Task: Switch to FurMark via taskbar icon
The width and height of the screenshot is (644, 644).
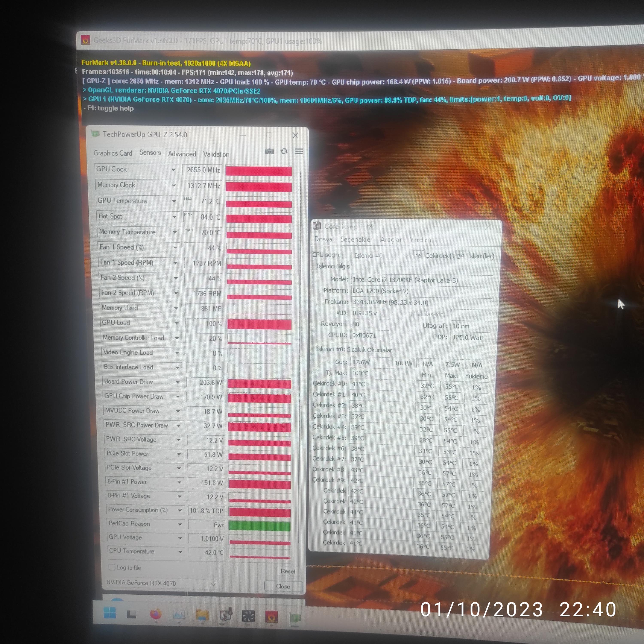Action: [x=271, y=617]
